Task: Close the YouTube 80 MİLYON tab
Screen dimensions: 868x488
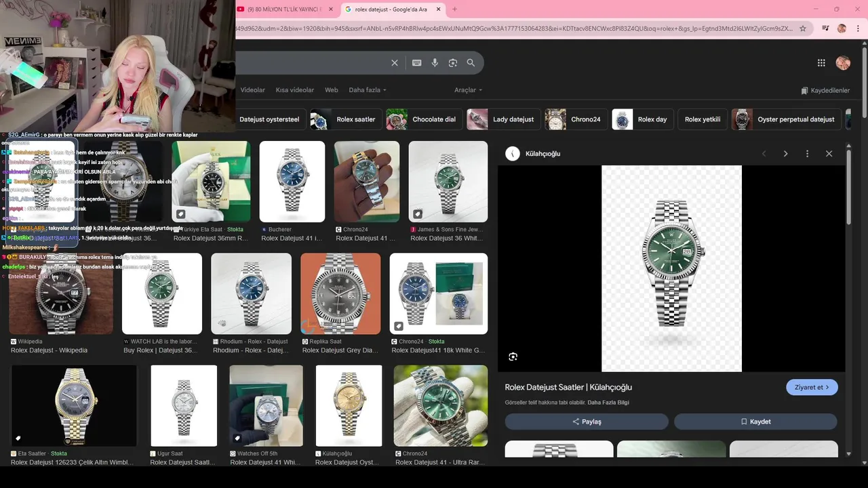Action: pos(330,9)
